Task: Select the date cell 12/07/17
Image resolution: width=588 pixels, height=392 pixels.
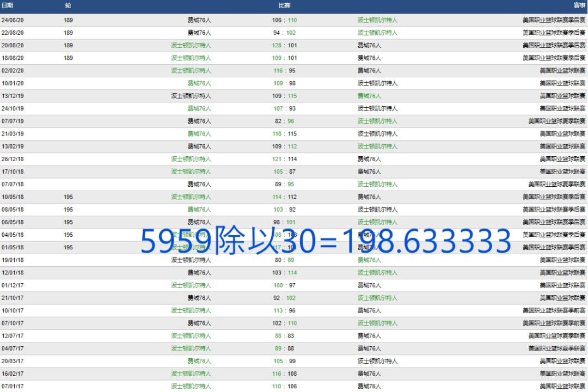Action: tap(13, 336)
